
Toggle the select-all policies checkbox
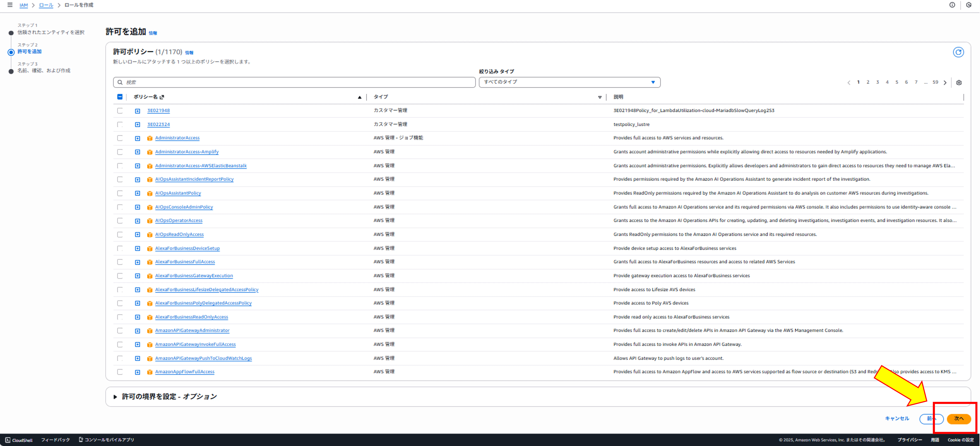coord(120,97)
